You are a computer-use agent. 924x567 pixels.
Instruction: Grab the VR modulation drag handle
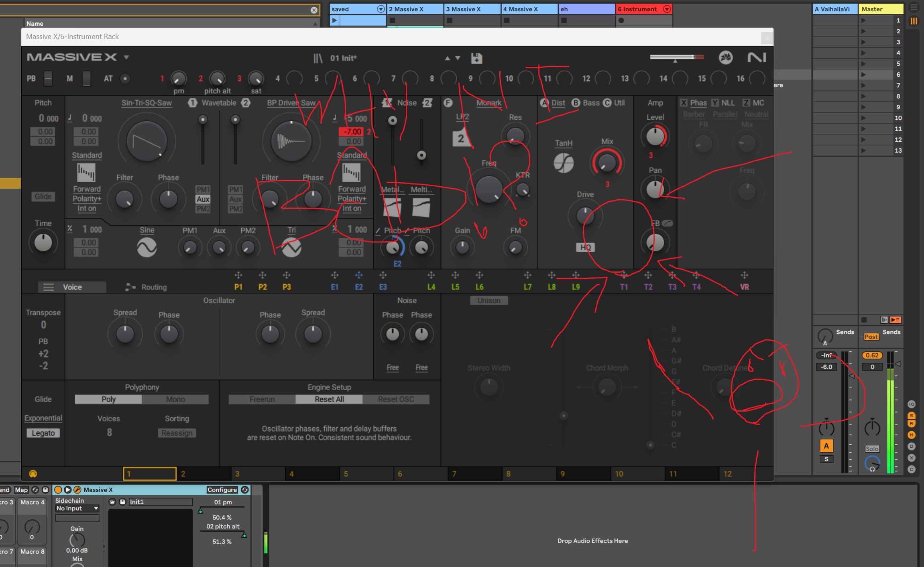coord(745,275)
